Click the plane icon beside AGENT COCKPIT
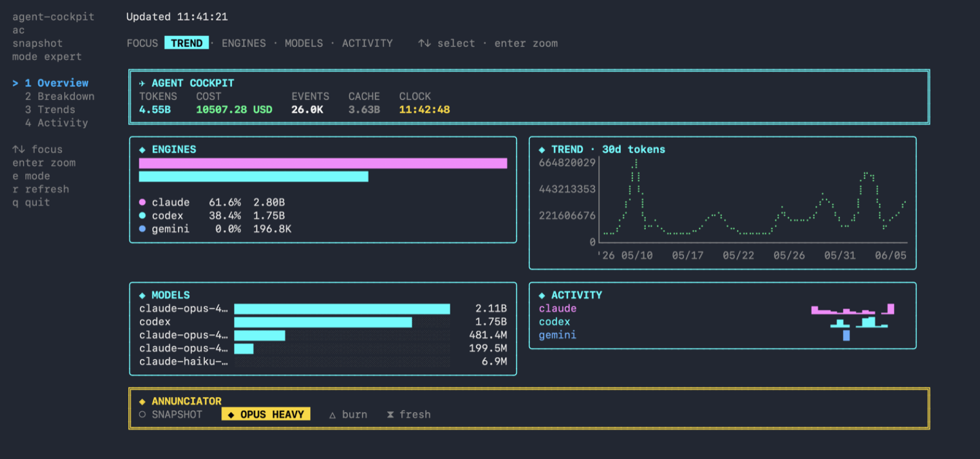The image size is (980, 459). [142, 83]
